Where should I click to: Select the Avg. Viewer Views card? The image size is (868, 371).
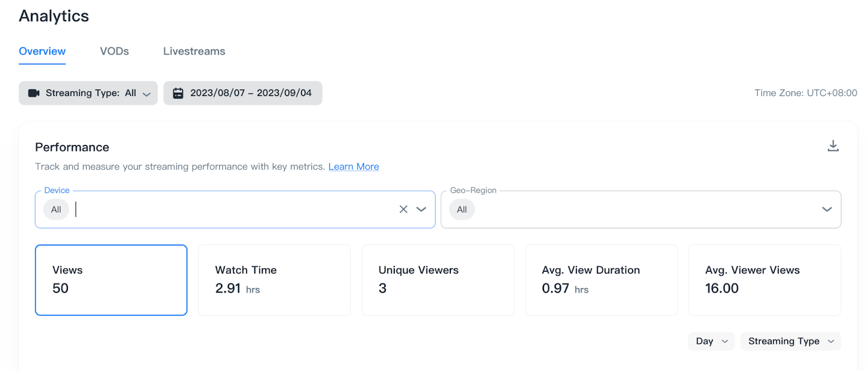pos(764,280)
